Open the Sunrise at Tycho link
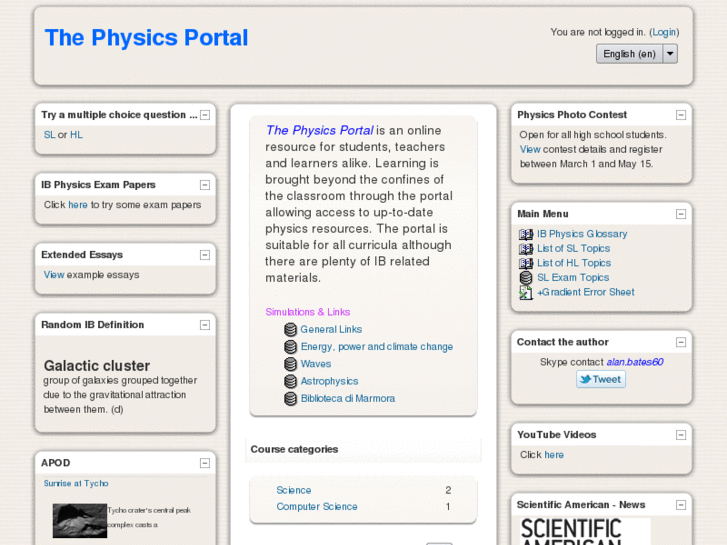Viewport: 727px width, 545px height. (x=76, y=483)
